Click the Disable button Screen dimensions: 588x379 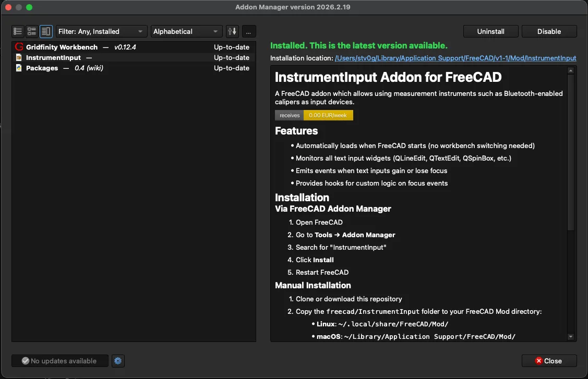(x=549, y=31)
